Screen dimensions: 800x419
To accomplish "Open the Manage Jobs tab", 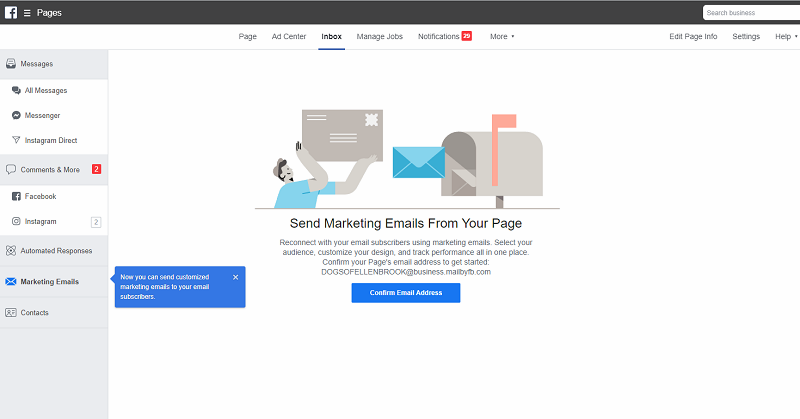I will click(x=380, y=37).
